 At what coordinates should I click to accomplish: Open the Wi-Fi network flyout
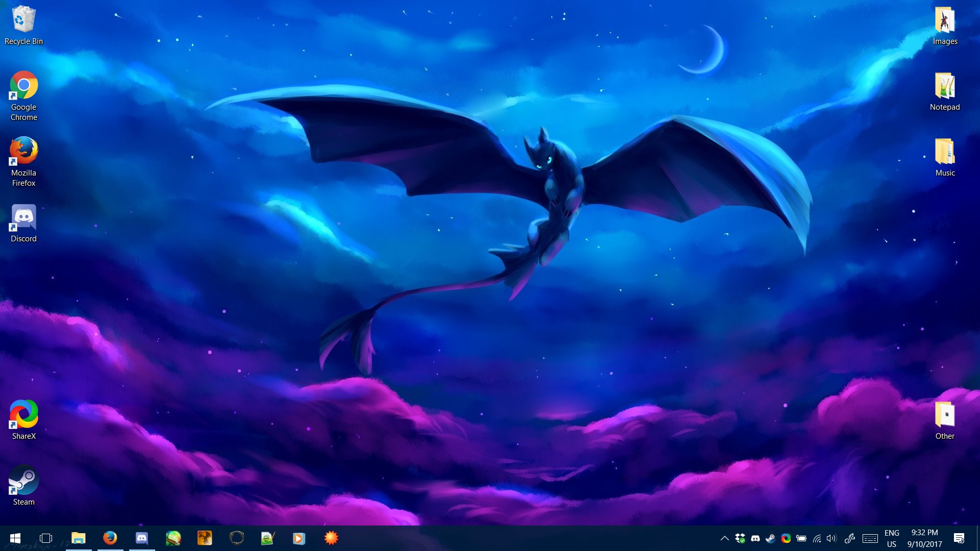[x=817, y=538]
